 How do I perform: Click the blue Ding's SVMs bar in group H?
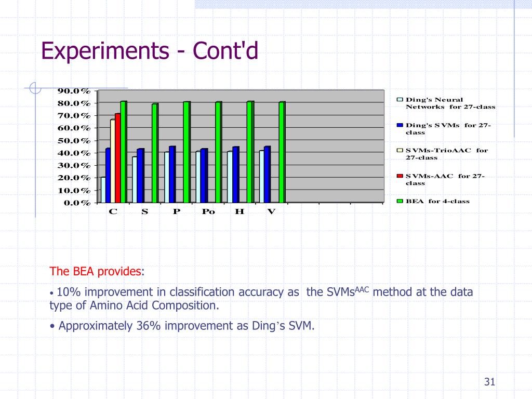click(x=235, y=175)
